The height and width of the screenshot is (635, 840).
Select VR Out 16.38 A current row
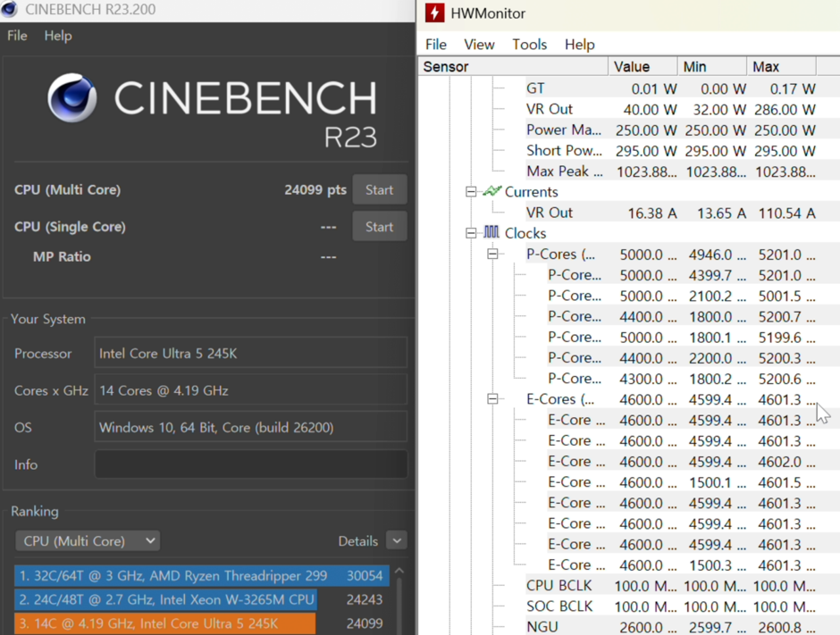(671, 213)
